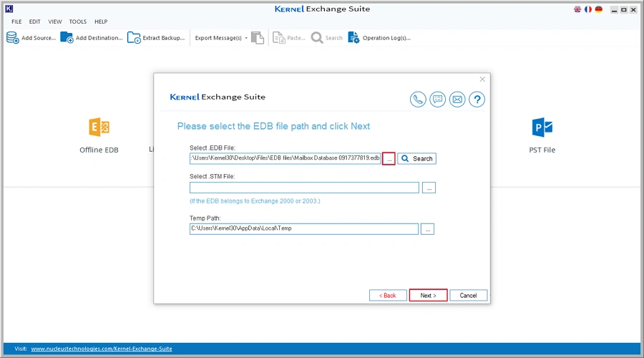This screenshot has width=644, height=358.
Task: Click the Search button beside EDB path
Action: click(416, 159)
